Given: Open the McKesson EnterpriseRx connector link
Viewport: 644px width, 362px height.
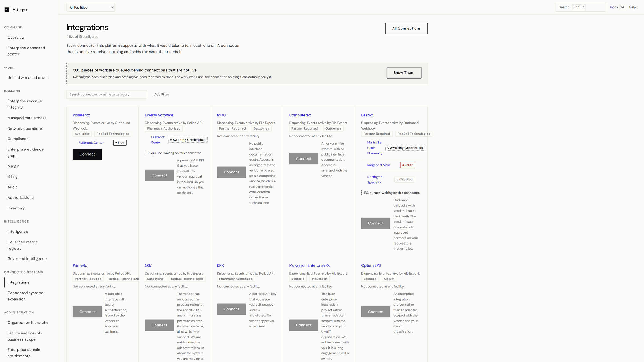Looking at the screenshot, I should 309,265.
